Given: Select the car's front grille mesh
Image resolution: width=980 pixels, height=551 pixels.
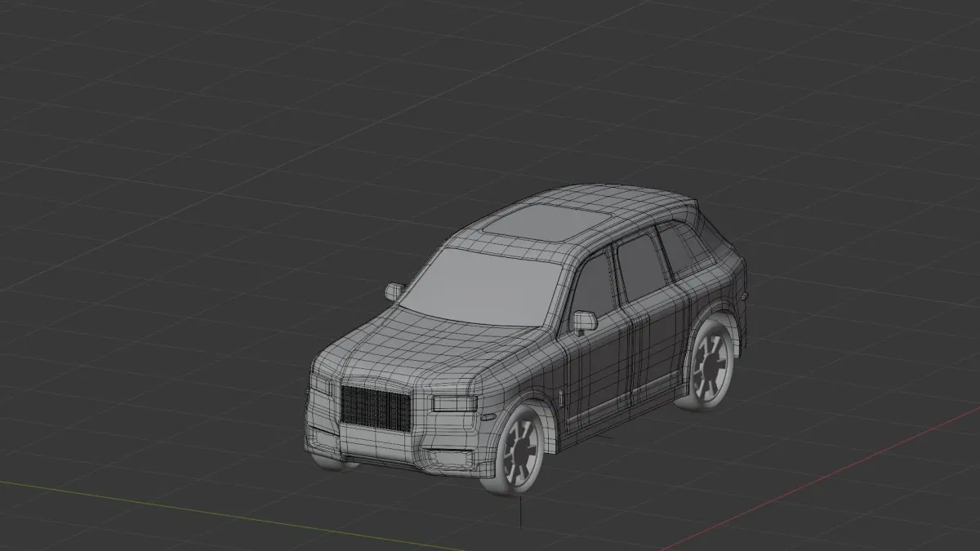Looking at the screenshot, I should coord(376,407).
